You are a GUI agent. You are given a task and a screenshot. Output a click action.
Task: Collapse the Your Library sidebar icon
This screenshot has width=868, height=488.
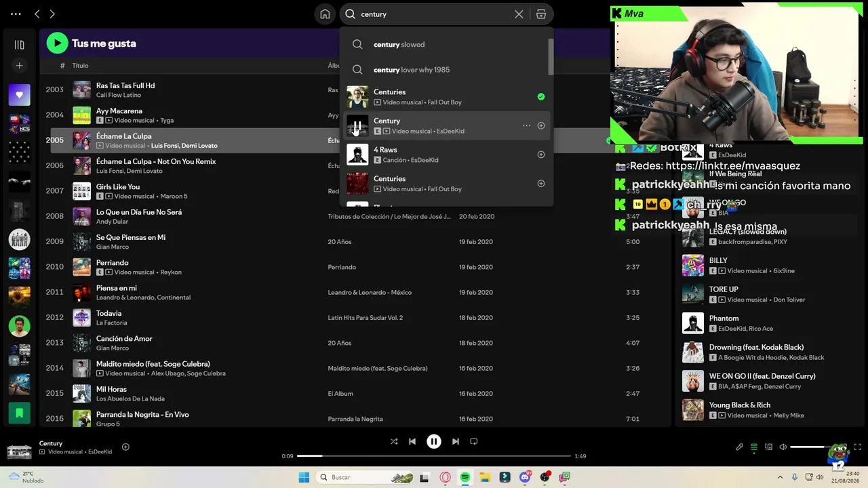click(19, 45)
